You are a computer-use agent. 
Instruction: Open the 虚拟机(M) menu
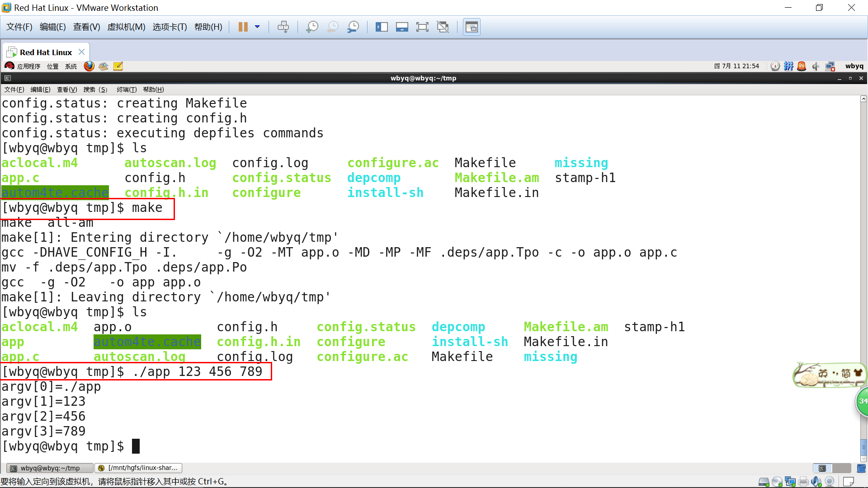[x=126, y=27]
